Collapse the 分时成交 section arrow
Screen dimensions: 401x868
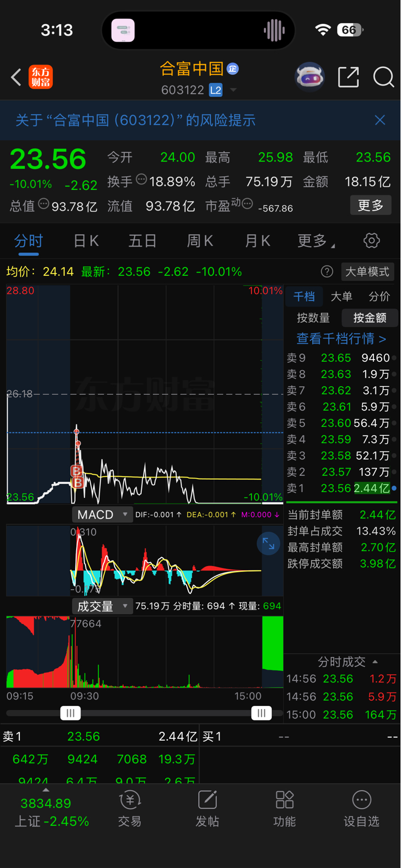tap(375, 662)
